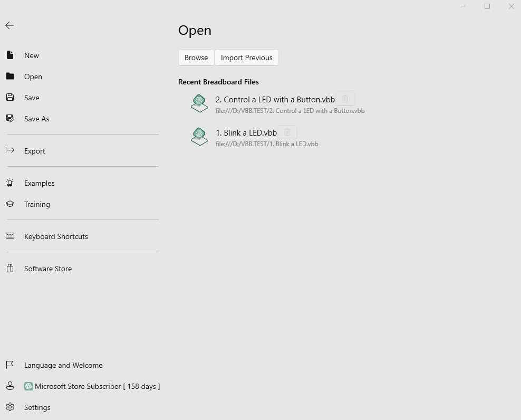
Task: Remove Control a LED with a Button entry
Action: [x=345, y=99]
